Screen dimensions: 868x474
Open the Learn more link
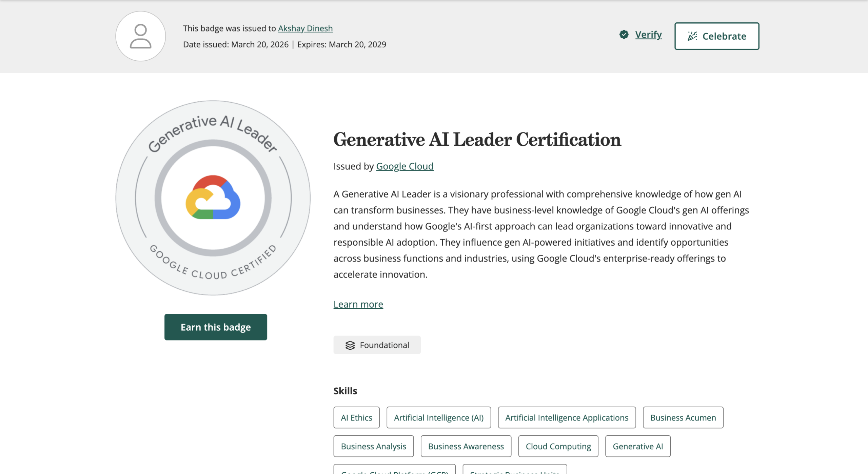[x=358, y=304]
